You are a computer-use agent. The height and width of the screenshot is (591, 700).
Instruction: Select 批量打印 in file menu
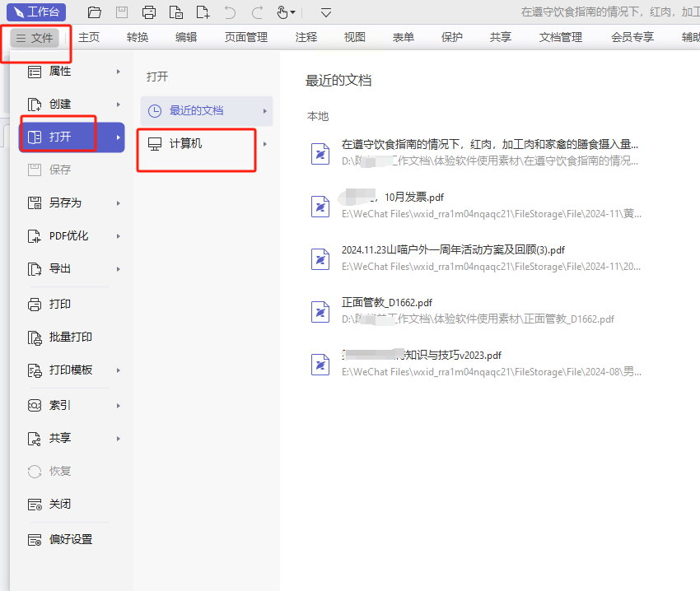click(72, 337)
